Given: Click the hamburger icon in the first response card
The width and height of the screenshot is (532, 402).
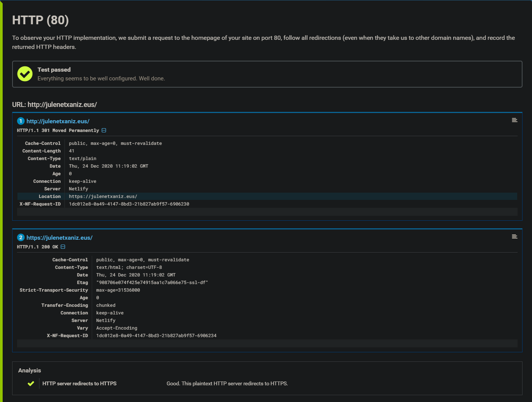Looking at the screenshot, I should tap(514, 120).
